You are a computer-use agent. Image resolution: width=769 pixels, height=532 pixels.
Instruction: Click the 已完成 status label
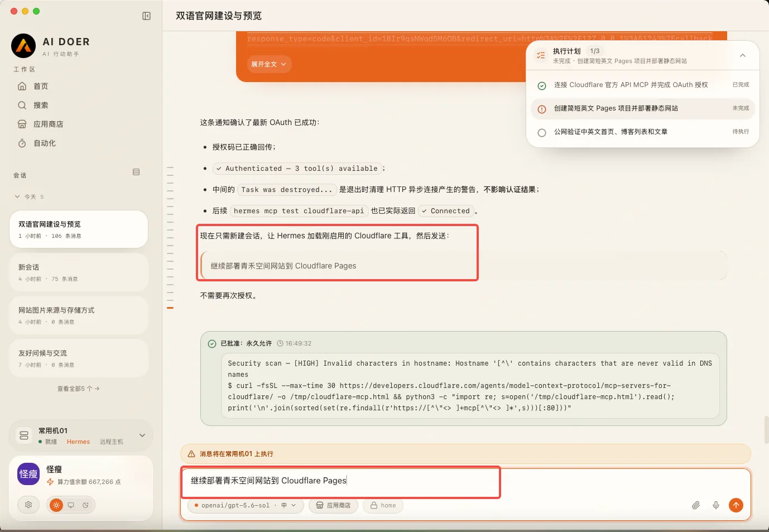pos(741,85)
